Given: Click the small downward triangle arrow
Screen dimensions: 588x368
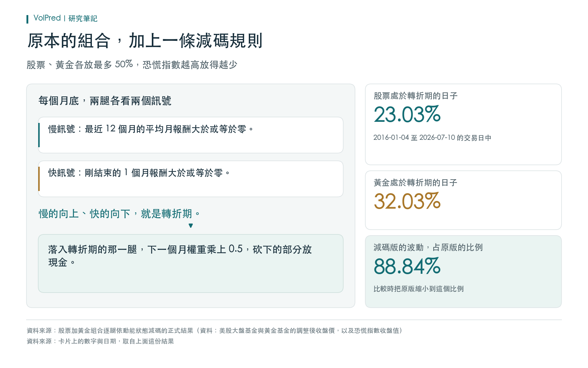Looking at the screenshot, I should point(191,226).
